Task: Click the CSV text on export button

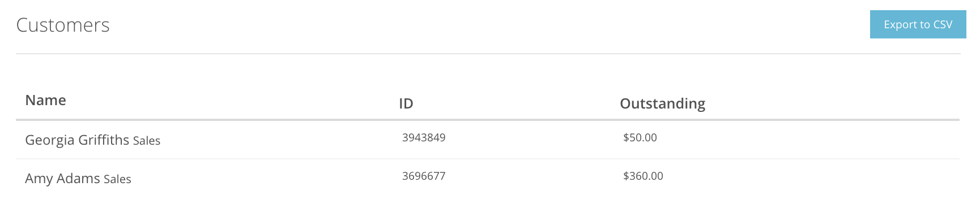Action: point(943,24)
